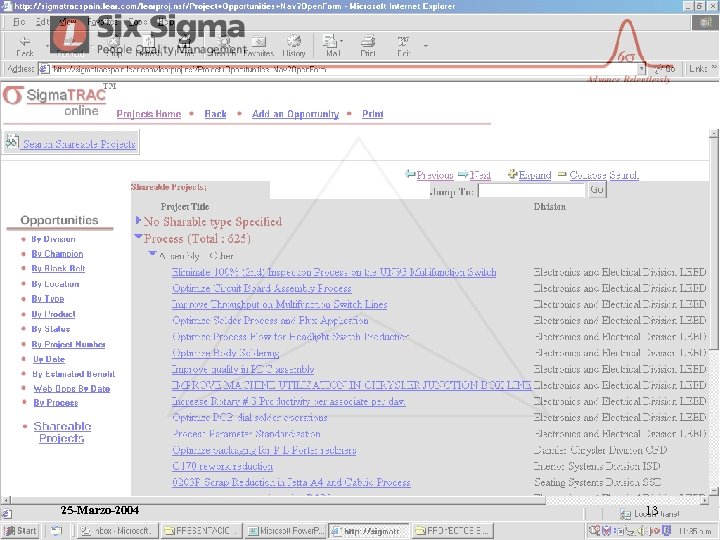Open Increase Rotary #3 Productivity project

288,402
